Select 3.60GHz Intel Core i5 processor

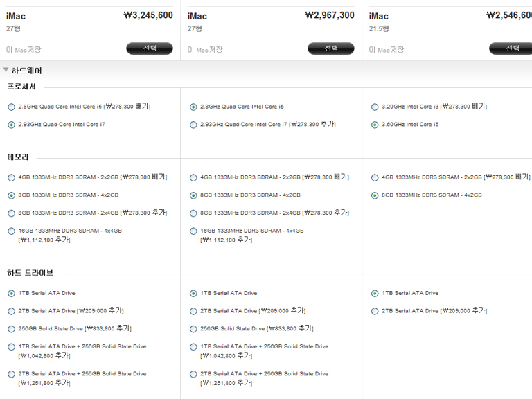click(x=375, y=125)
